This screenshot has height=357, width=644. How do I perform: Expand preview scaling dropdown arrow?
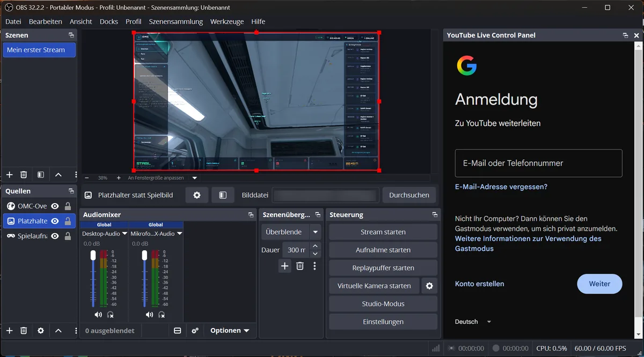pyautogui.click(x=195, y=177)
